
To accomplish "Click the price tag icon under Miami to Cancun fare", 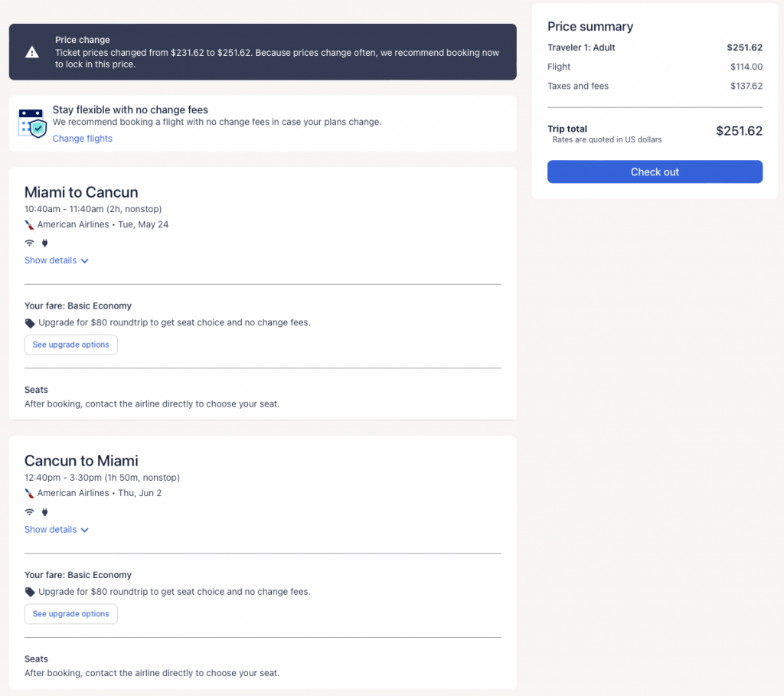I will pyautogui.click(x=30, y=323).
